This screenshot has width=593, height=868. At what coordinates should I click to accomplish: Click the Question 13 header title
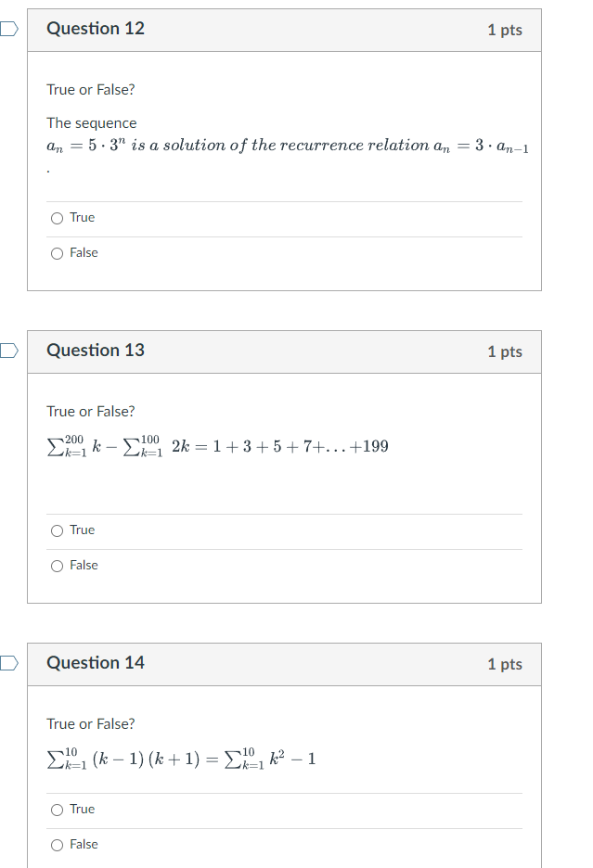[x=96, y=351]
